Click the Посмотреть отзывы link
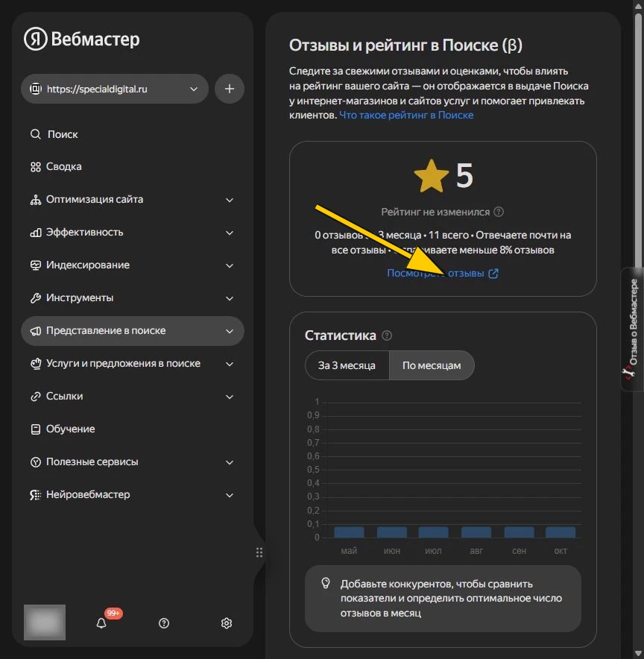 (435, 273)
